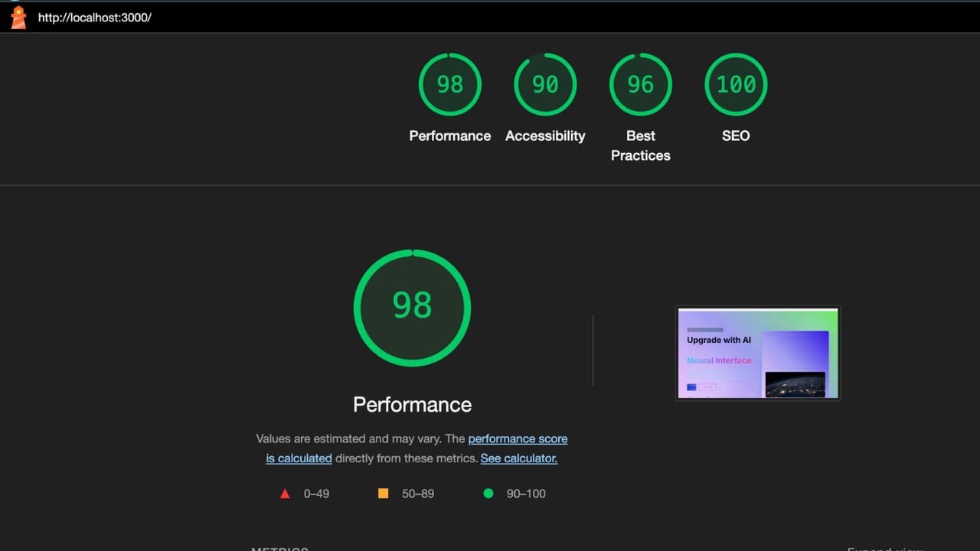Select the orange square 50–89 legend icon

[383, 494]
